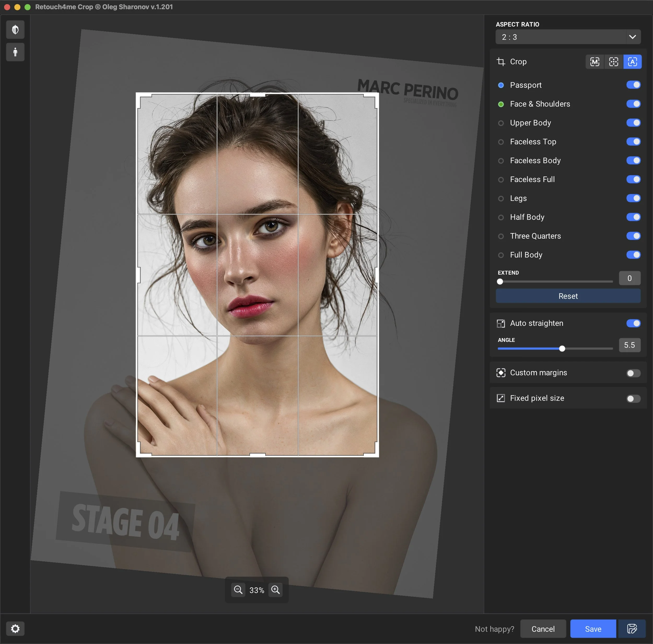Click the save preset icon beside Save
The image size is (653, 644).
pos(632,628)
